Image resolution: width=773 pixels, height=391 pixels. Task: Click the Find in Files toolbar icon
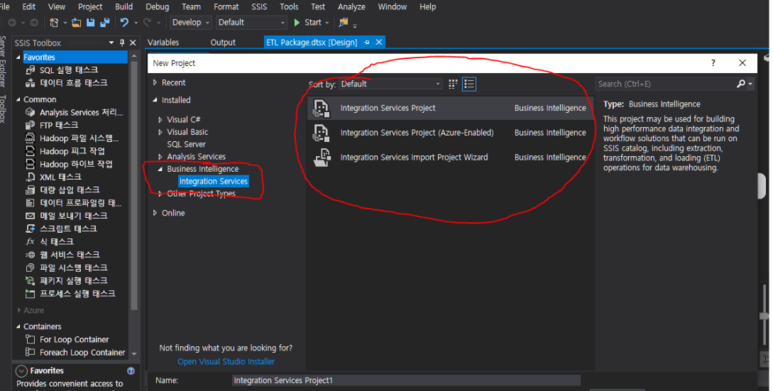(x=344, y=22)
